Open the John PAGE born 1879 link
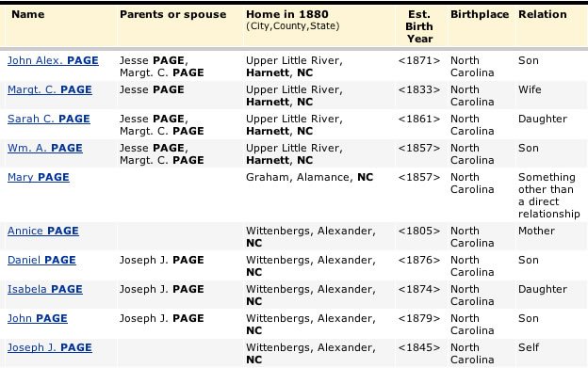Image resolution: width=588 pixels, height=368 pixels. coord(38,318)
